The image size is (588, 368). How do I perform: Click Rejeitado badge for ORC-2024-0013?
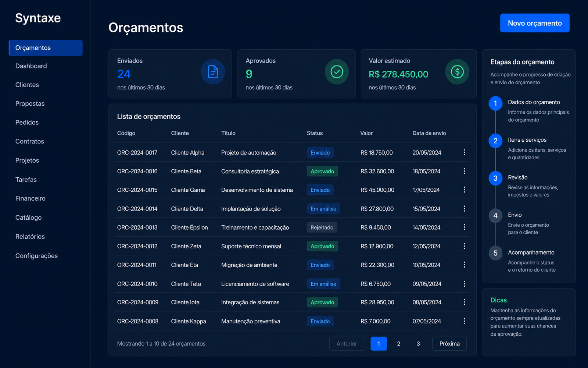[322, 227]
